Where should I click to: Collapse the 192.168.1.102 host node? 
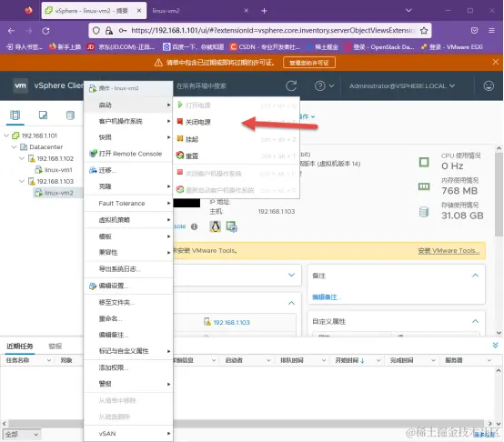click(22, 158)
